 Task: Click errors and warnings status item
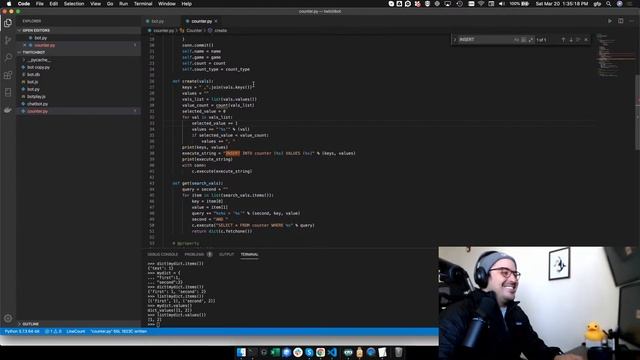click(x=53, y=331)
